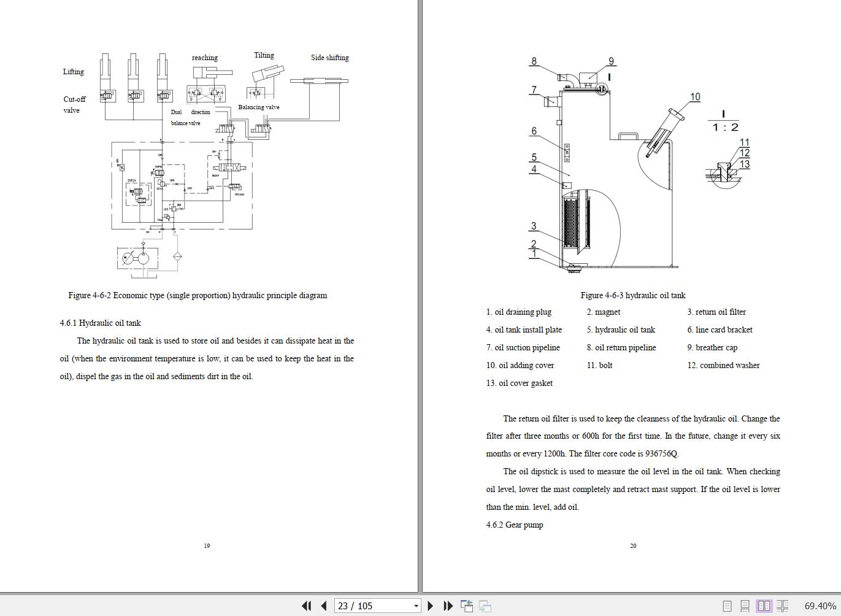This screenshot has width=841, height=616.
Task: Go to the previous page
Action: pos(324,606)
